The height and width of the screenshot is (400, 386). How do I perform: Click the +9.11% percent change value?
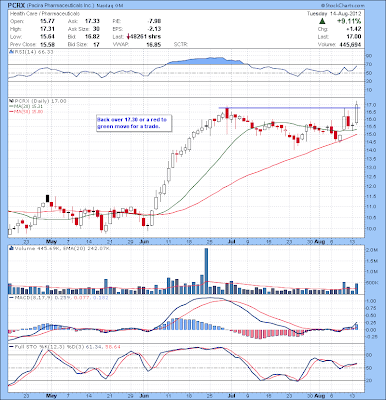[349, 21]
